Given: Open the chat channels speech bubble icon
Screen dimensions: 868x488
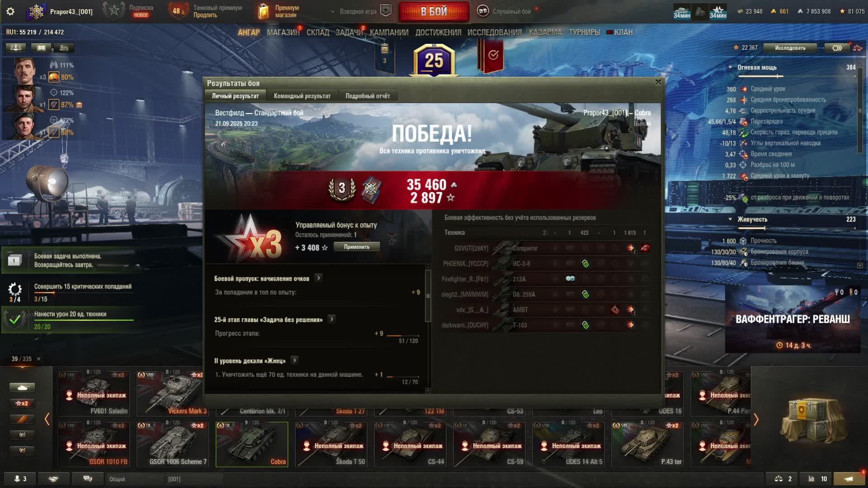Looking at the screenshot, I should pyautogui.click(x=88, y=479).
